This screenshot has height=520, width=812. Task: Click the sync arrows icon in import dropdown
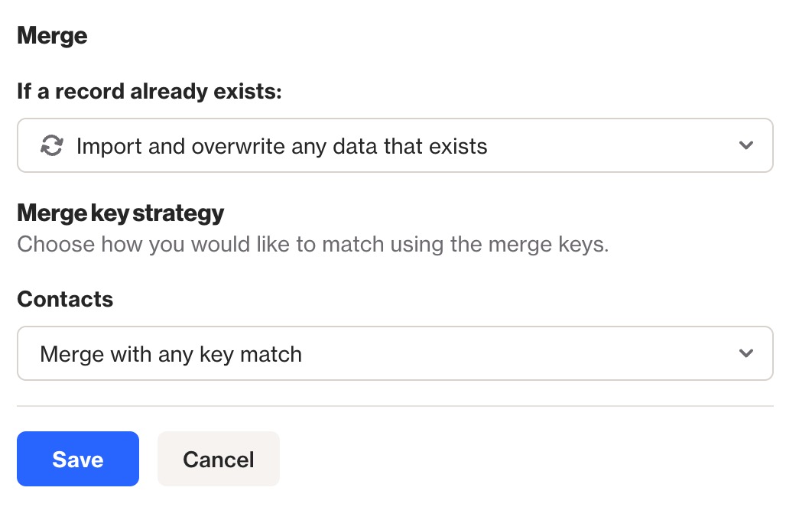click(51, 145)
